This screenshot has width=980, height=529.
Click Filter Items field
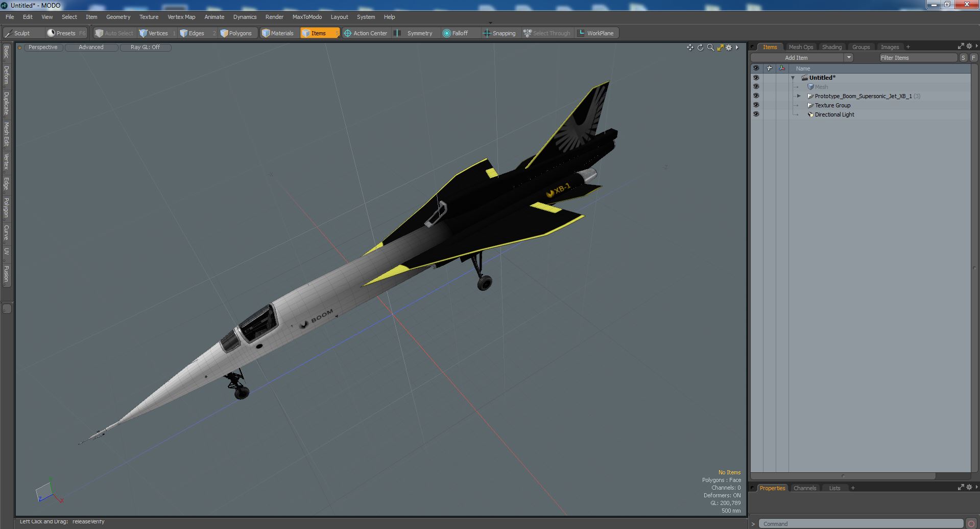point(918,58)
